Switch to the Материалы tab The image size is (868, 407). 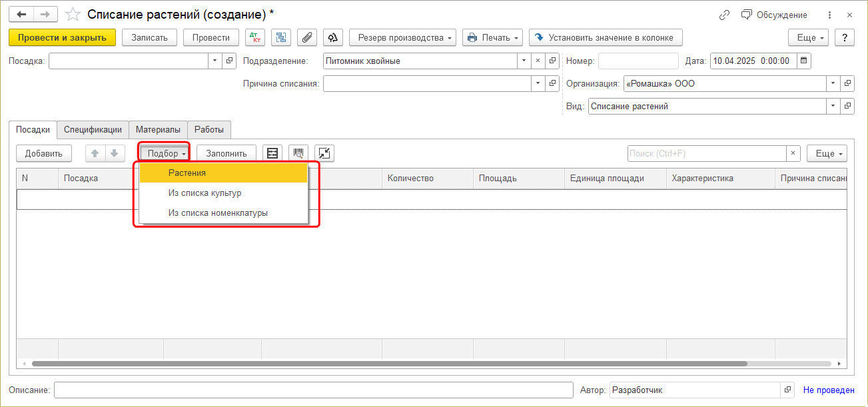point(158,130)
